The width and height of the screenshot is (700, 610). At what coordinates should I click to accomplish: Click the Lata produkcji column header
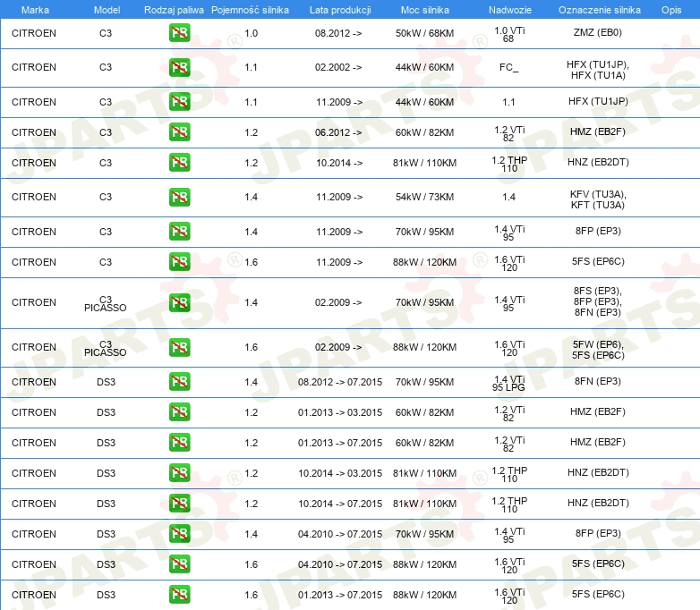[x=338, y=9]
